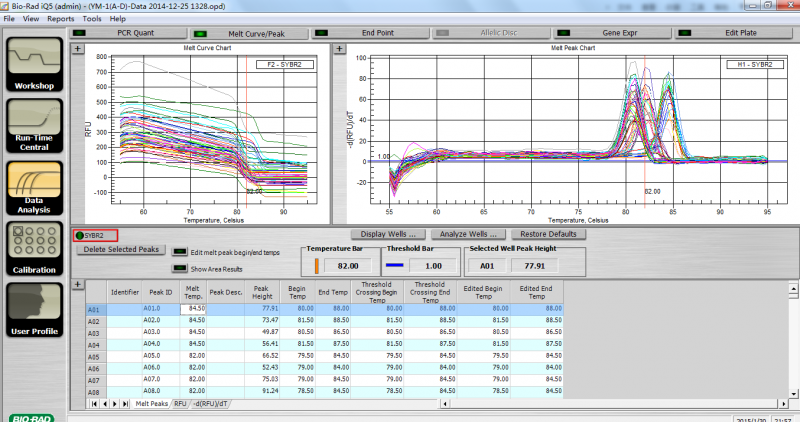Select the Data Analysis module icon
Viewport: 800px width, 422px height.
pyautogui.click(x=32, y=187)
